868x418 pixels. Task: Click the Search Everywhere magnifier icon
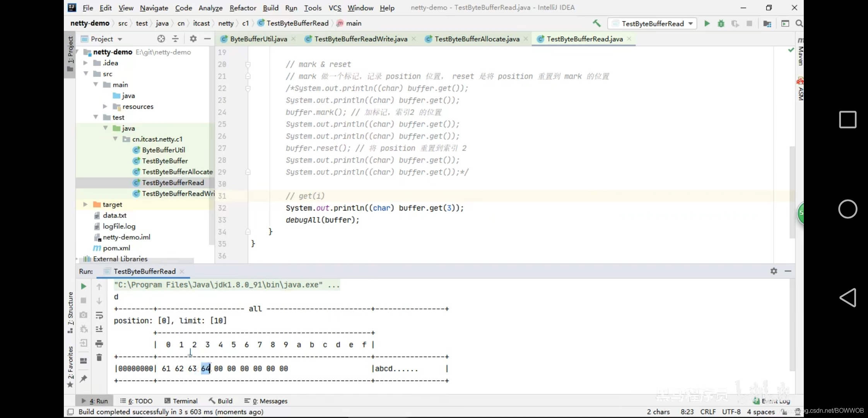click(x=799, y=24)
